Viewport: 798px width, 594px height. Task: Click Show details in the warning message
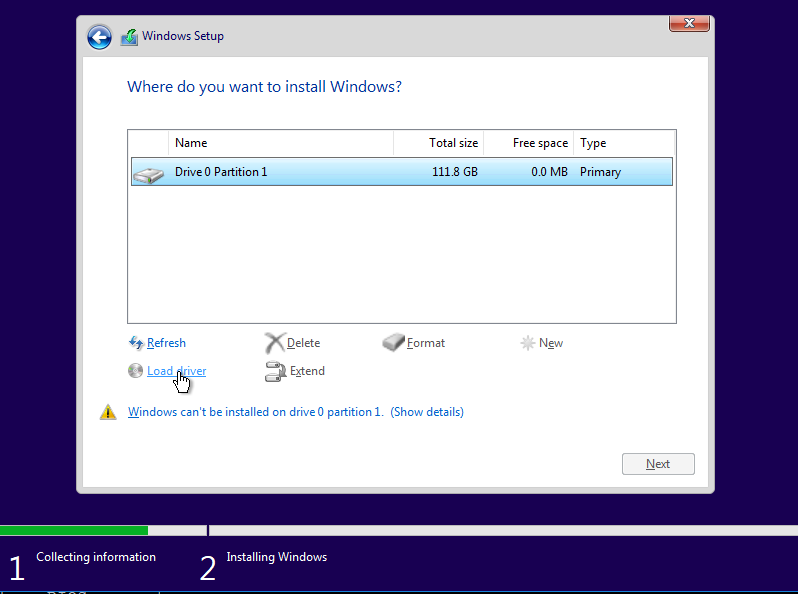click(427, 412)
